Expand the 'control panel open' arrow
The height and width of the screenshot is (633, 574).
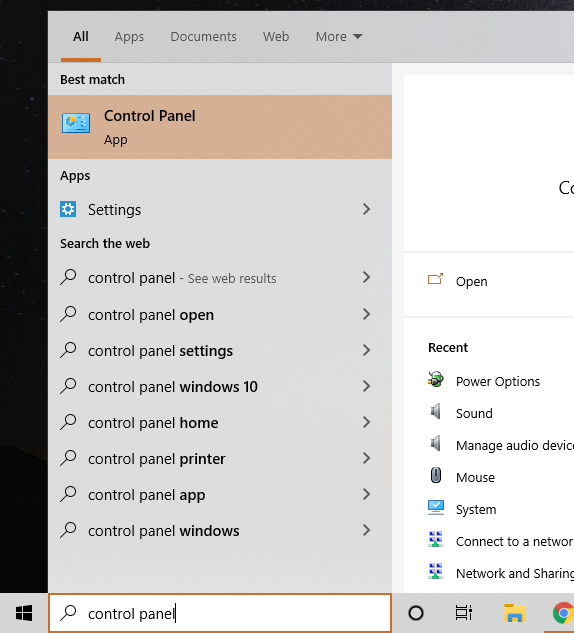366,314
